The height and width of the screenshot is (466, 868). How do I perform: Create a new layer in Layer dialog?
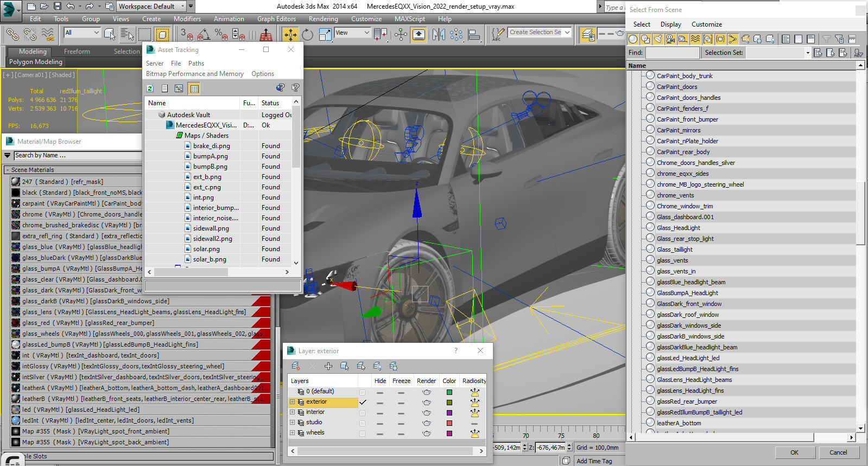tap(295, 366)
